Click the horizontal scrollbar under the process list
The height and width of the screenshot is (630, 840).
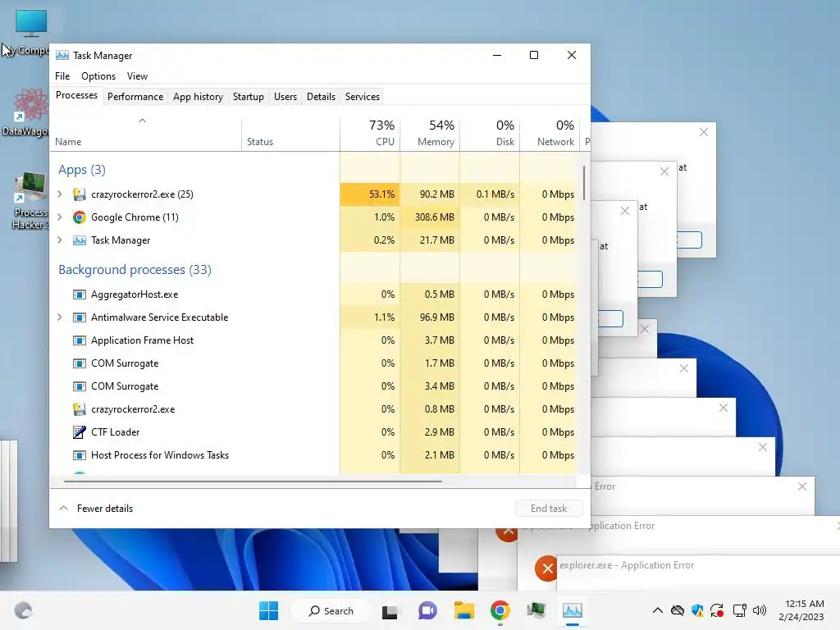(253, 481)
